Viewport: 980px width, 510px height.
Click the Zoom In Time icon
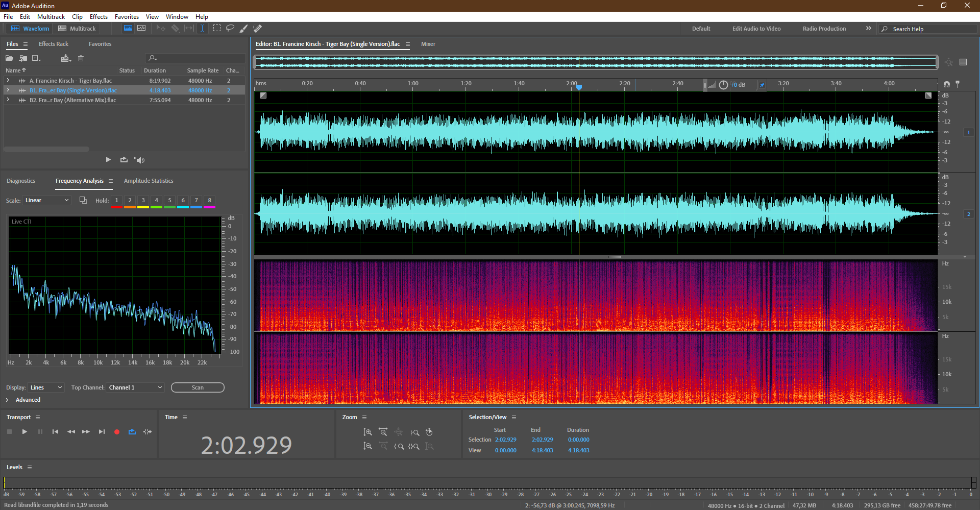point(383,432)
